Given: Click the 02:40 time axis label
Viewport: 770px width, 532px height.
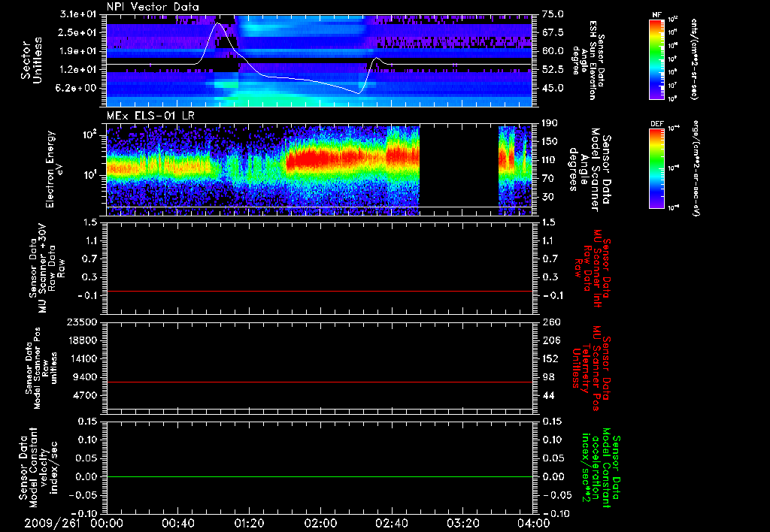Looking at the screenshot, I should point(391,523).
